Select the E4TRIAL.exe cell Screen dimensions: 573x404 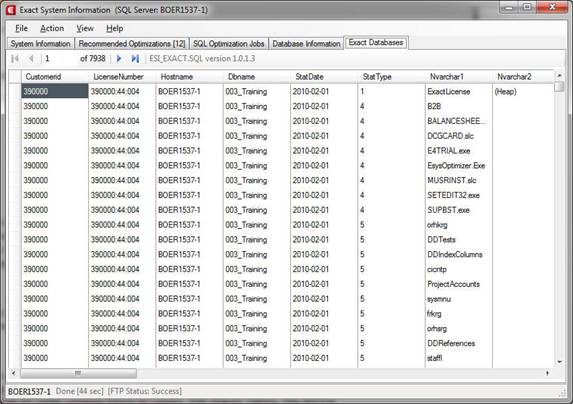[x=458, y=150]
